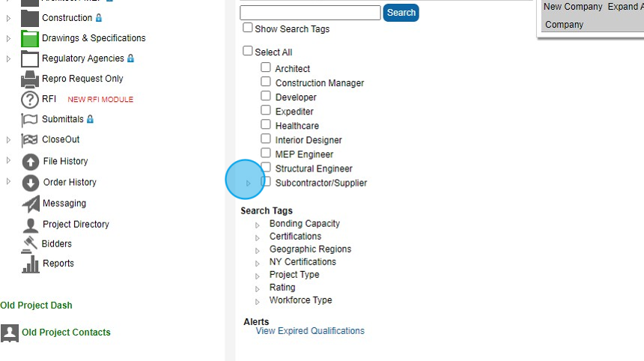Viewport: 644px width, 361px height.
Task: Open the View Expired Qualifications link
Action: 310,331
